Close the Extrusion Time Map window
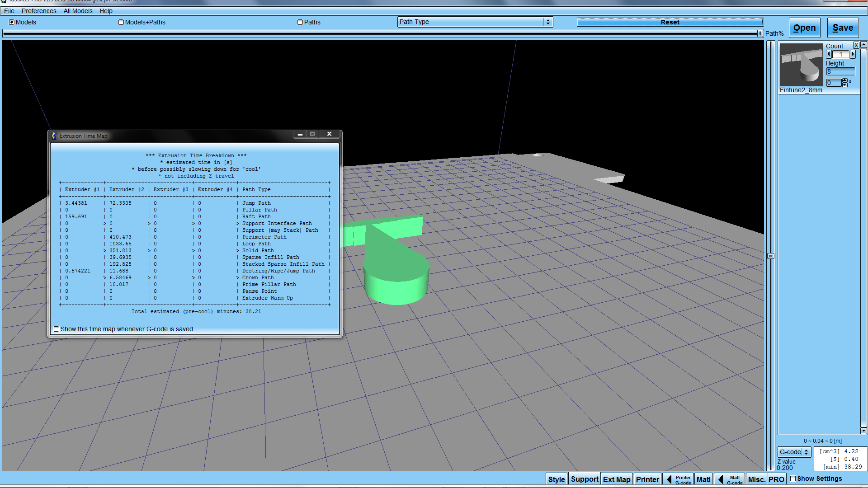868x488 pixels. click(x=330, y=134)
